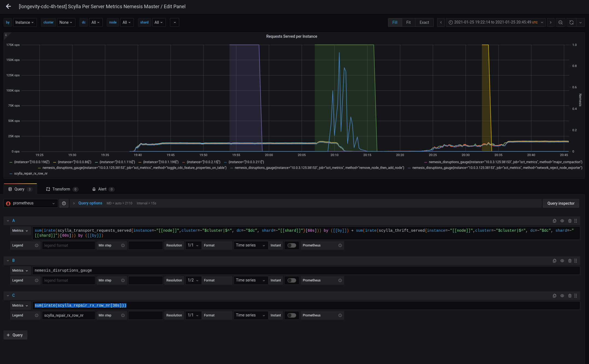The image size is (589, 364).
Task: Zoom out the time range
Action: coord(561,22)
